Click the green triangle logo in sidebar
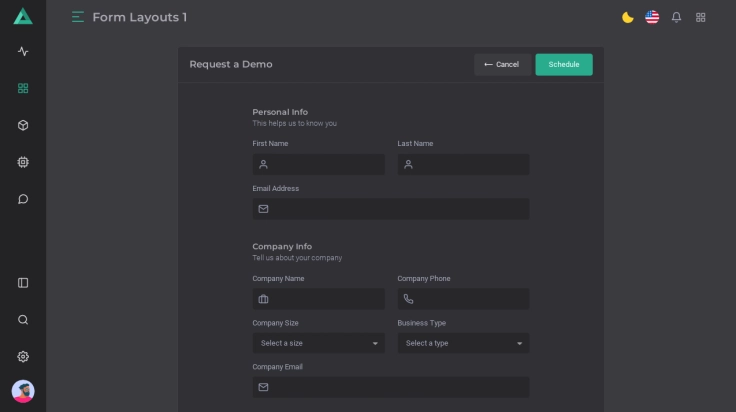 [23, 16]
